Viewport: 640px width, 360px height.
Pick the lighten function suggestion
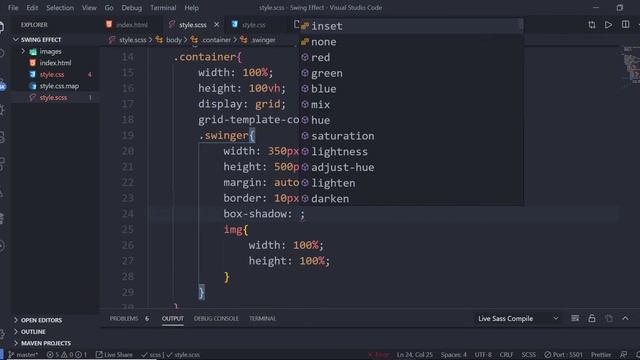point(411,183)
